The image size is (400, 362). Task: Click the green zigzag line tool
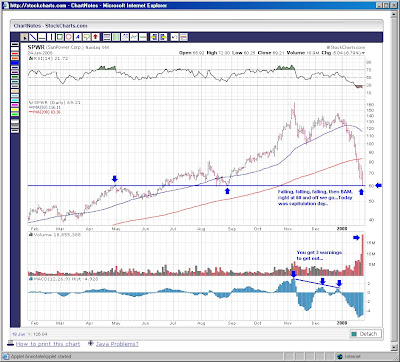(x=134, y=37)
